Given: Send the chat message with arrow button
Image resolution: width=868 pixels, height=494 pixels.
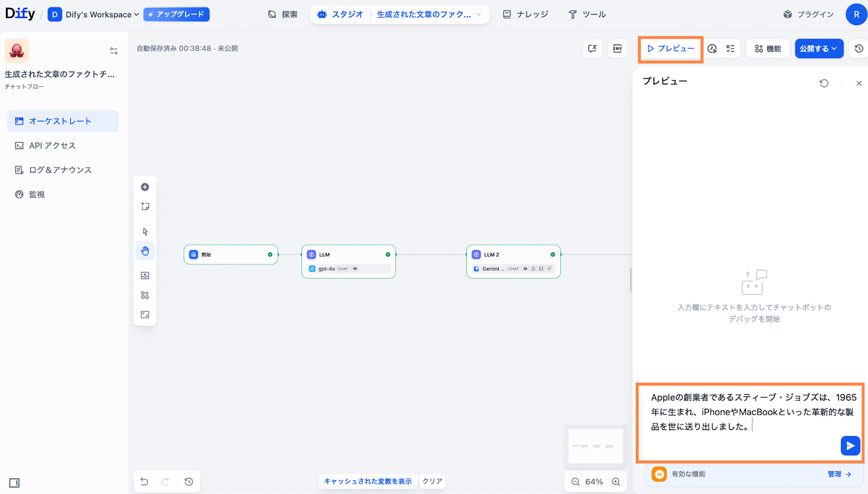Looking at the screenshot, I should 850,446.
